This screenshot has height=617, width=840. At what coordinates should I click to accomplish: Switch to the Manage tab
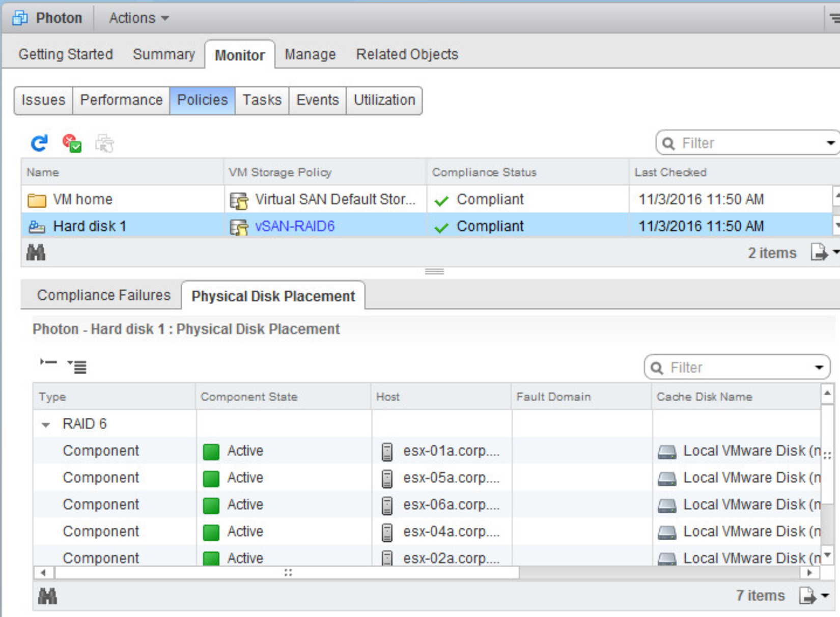click(x=310, y=54)
